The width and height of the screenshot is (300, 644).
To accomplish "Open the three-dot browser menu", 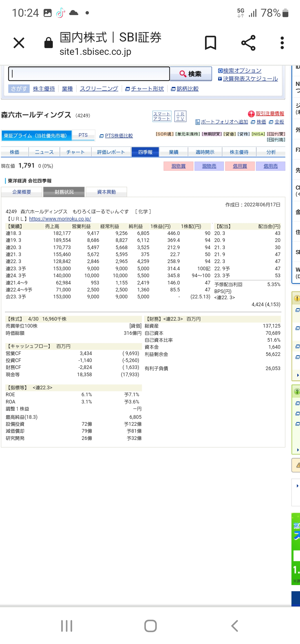I will [x=282, y=43].
